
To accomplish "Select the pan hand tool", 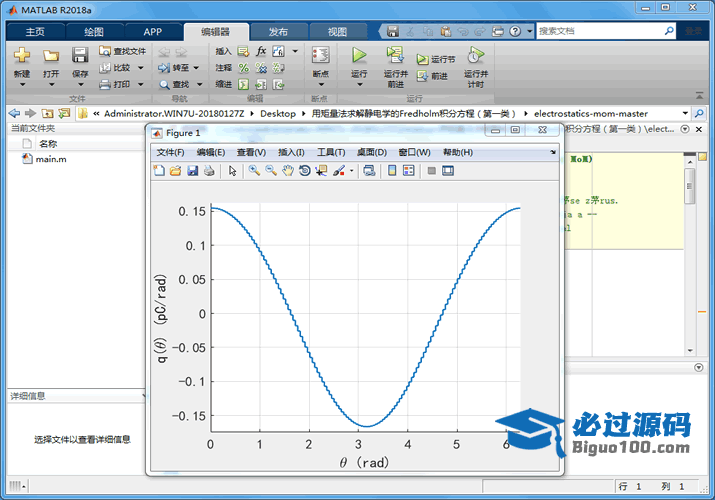I will (x=287, y=171).
